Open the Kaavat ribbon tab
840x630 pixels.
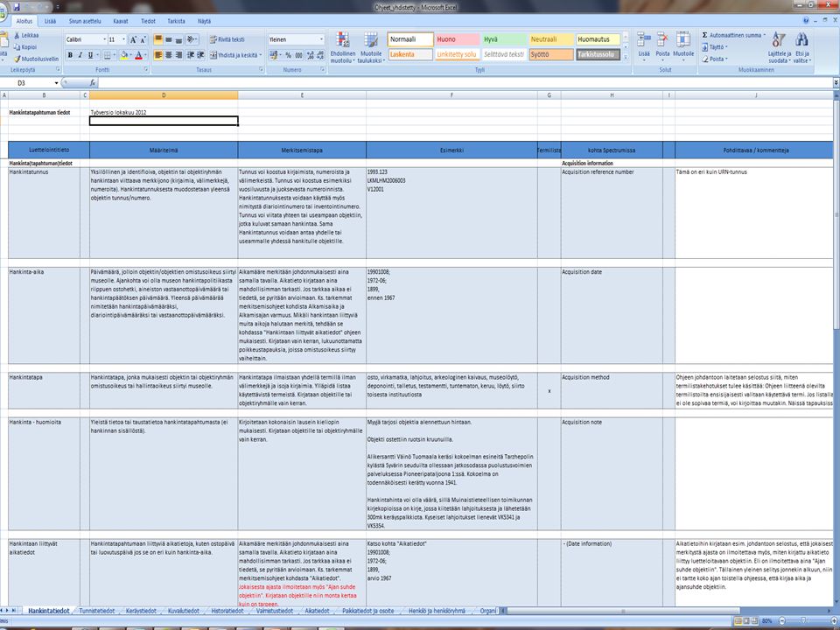(x=121, y=21)
